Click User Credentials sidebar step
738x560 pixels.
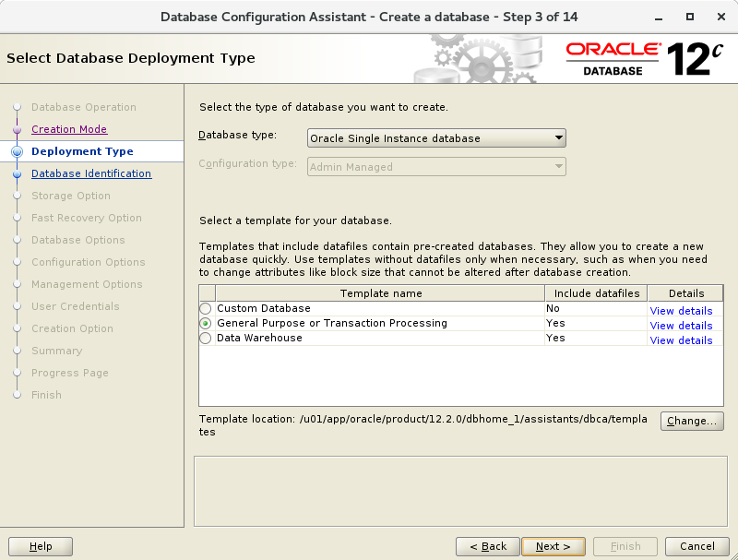(x=76, y=306)
